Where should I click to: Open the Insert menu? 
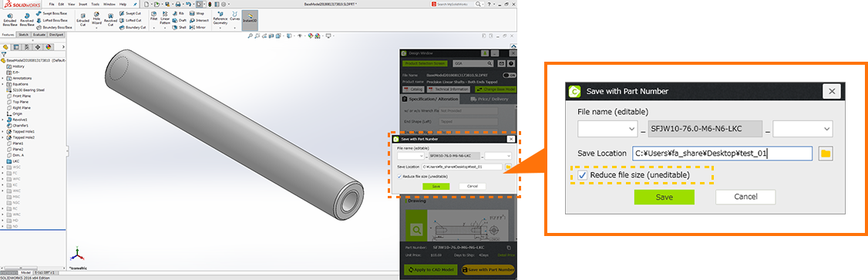[83, 4]
